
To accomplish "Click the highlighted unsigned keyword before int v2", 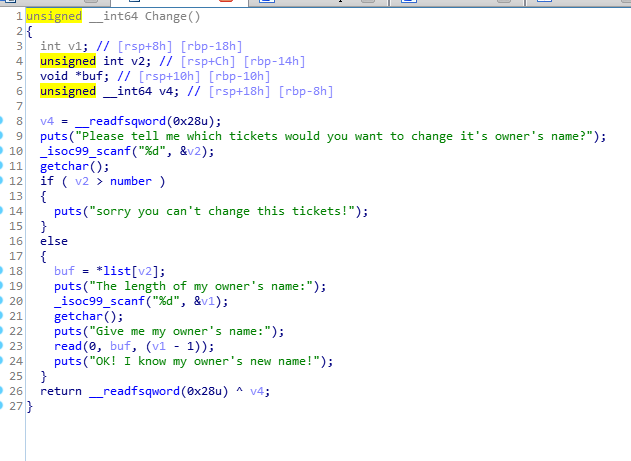I will point(68,61).
